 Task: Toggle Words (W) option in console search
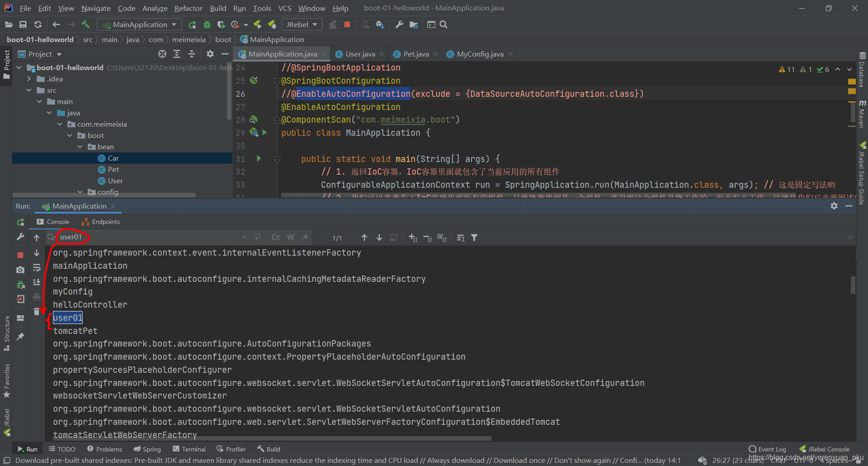tap(291, 237)
